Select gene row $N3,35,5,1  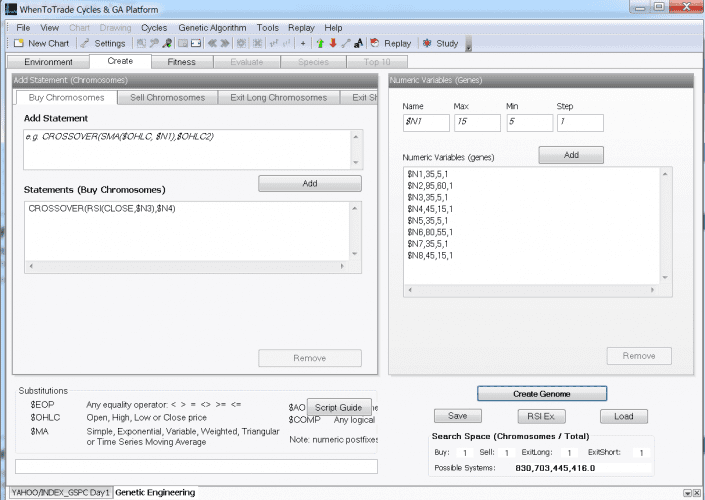tap(428, 197)
